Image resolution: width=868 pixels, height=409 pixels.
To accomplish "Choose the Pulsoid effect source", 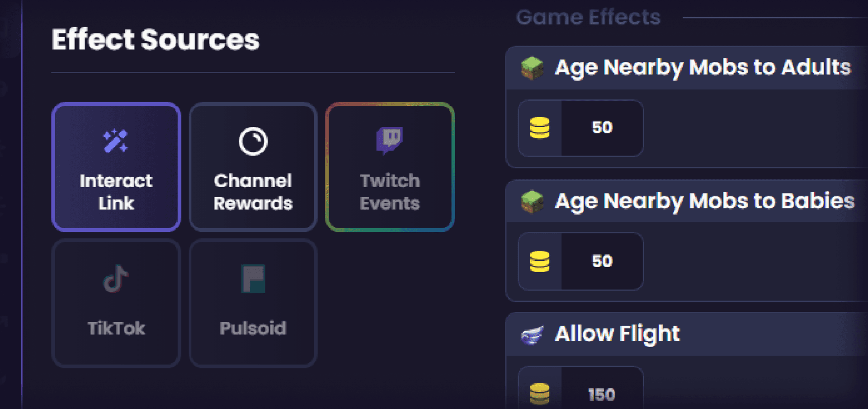I will pyautogui.click(x=253, y=303).
